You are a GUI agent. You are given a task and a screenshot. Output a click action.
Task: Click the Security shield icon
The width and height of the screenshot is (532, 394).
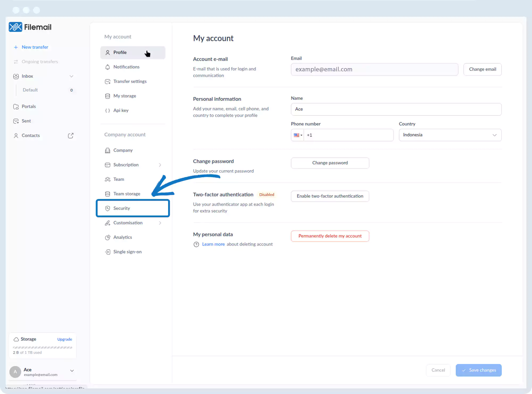pos(107,208)
